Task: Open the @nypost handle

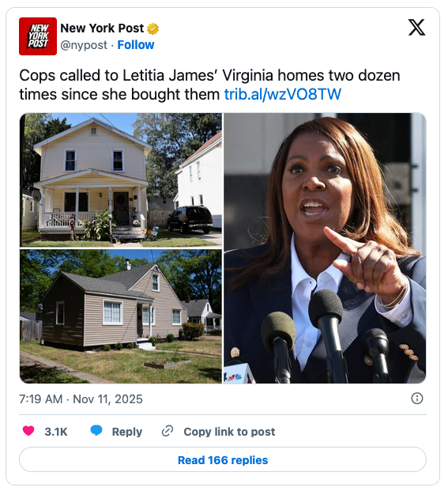Action: [x=84, y=45]
